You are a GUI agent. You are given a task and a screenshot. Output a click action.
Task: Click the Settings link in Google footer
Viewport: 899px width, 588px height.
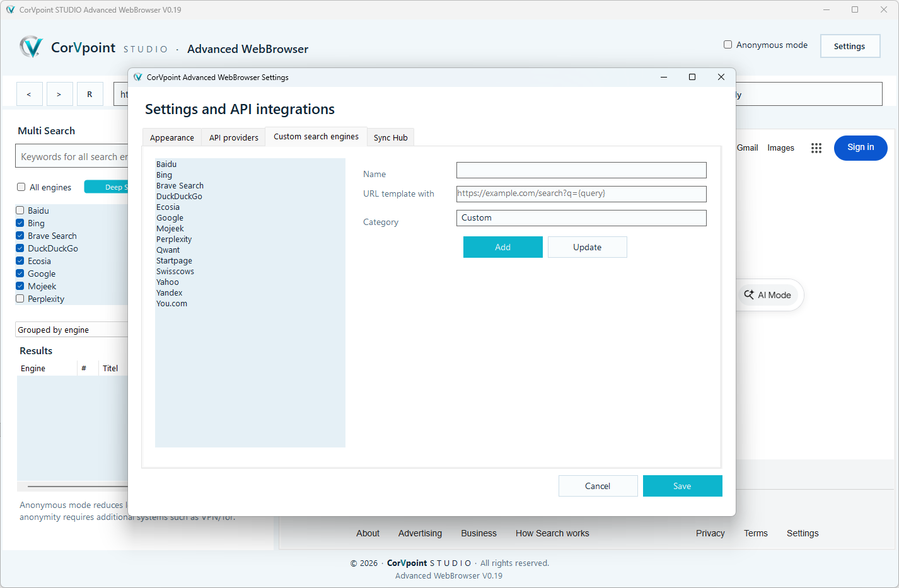click(803, 533)
